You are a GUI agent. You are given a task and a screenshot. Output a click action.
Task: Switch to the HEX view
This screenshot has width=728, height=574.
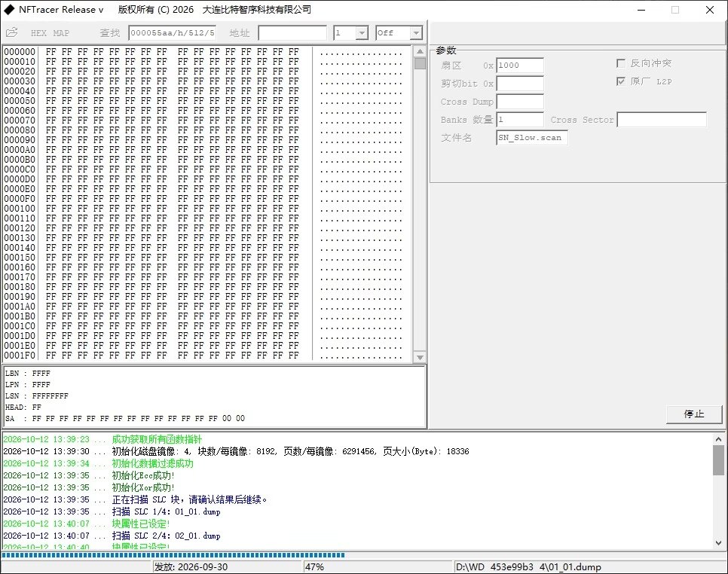point(38,33)
